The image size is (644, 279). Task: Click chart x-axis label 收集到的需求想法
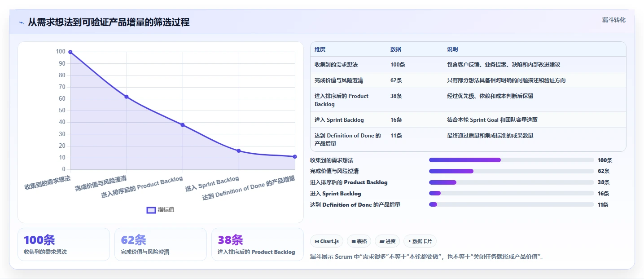pyautogui.click(x=48, y=182)
